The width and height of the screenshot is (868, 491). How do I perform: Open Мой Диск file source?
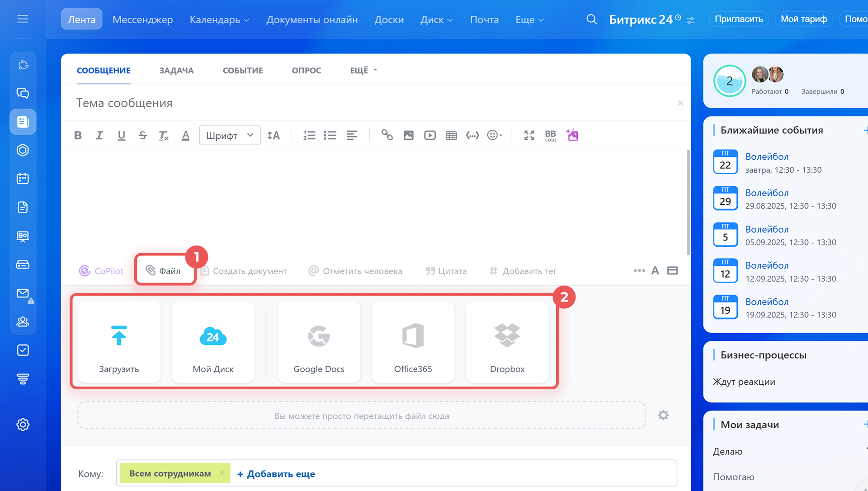point(213,342)
